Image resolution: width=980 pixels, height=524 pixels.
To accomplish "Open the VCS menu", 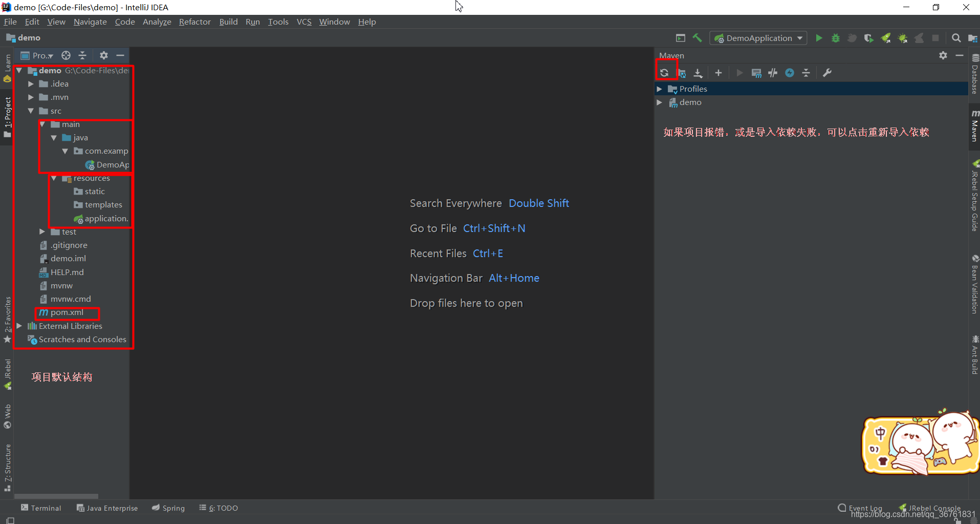I will [x=304, y=22].
